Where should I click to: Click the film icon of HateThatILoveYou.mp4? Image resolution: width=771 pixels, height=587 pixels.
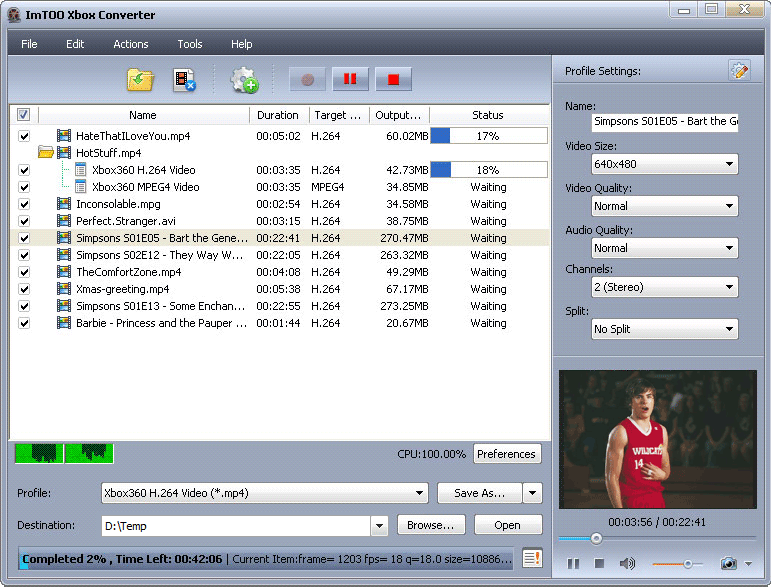coord(64,136)
